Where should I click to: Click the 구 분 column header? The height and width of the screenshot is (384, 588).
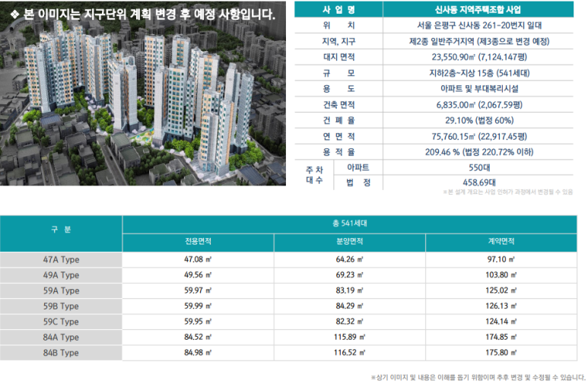[x=61, y=233]
